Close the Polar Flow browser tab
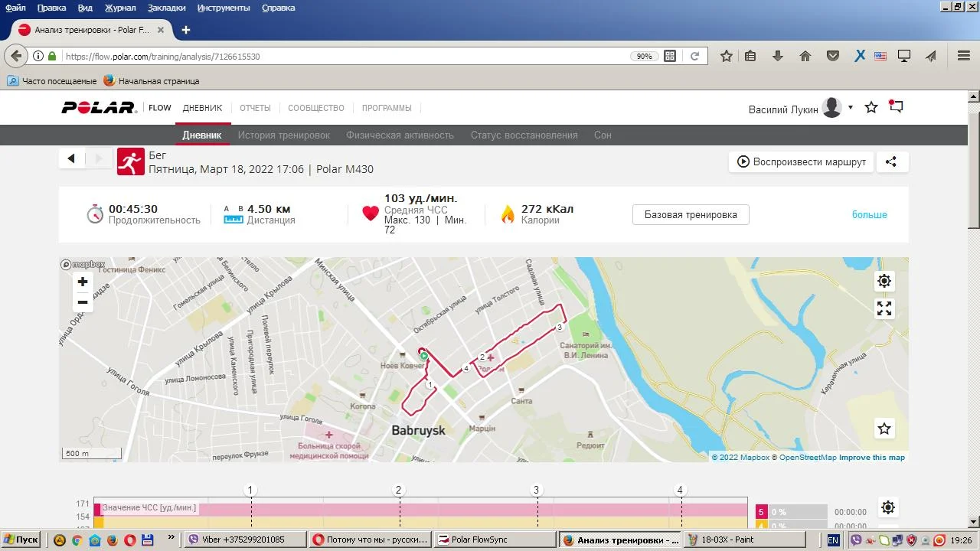 pos(161,30)
